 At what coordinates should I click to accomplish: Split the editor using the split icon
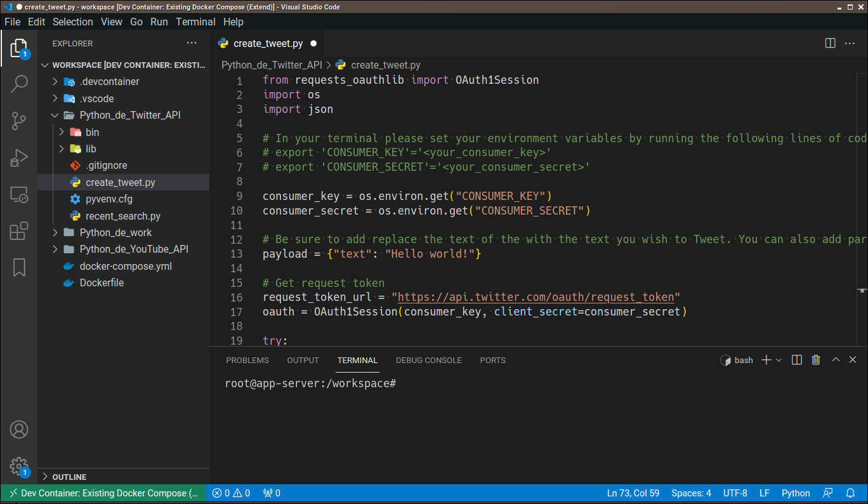point(830,43)
